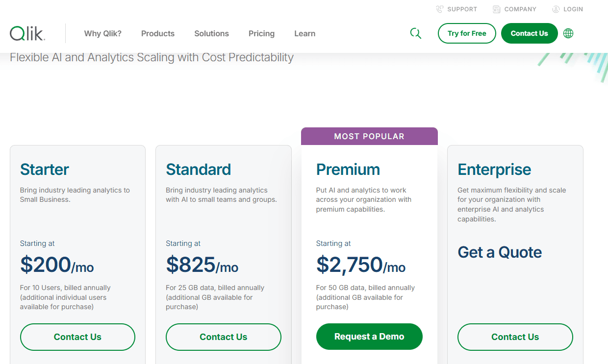The image size is (608, 364).
Task: Click the Try for Free button
Action: (x=467, y=33)
